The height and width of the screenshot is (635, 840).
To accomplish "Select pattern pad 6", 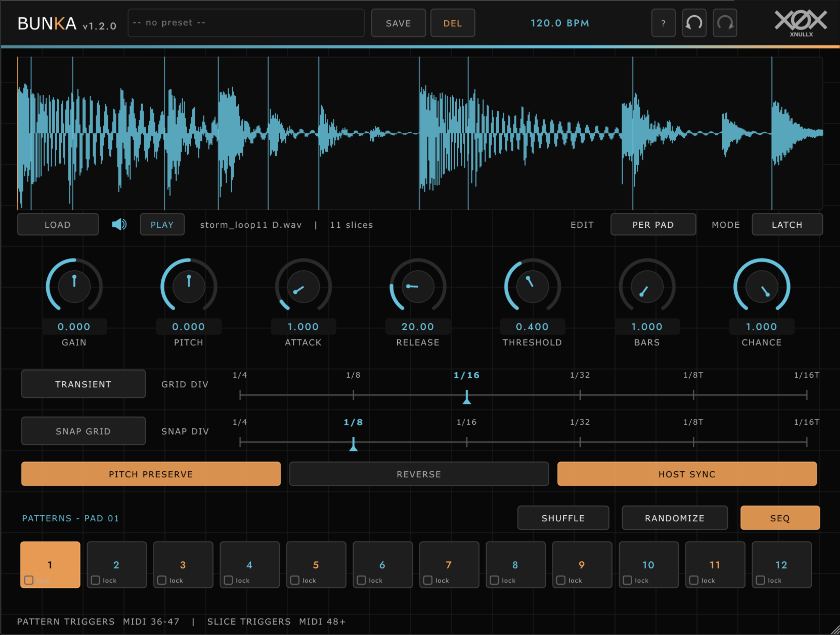I will pyautogui.click(x=382, y=564).
